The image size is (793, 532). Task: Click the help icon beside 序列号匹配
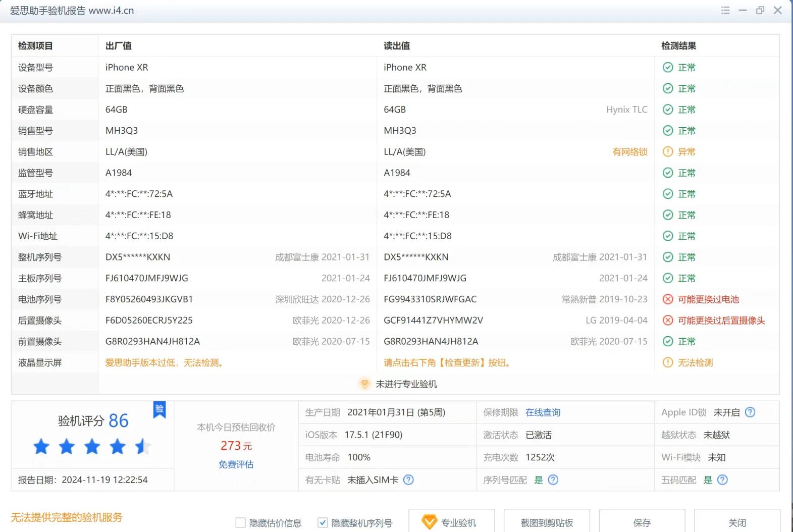click(553, 480)
